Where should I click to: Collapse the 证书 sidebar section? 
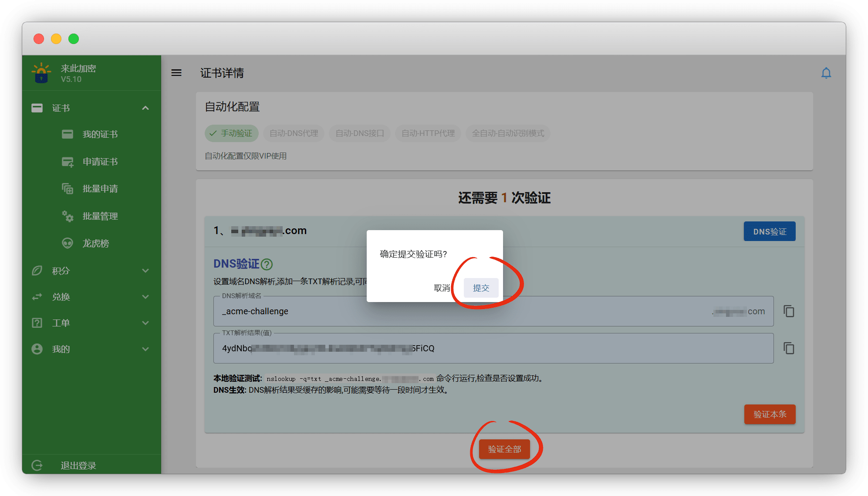pyautogui.click(x=145, y=108)
